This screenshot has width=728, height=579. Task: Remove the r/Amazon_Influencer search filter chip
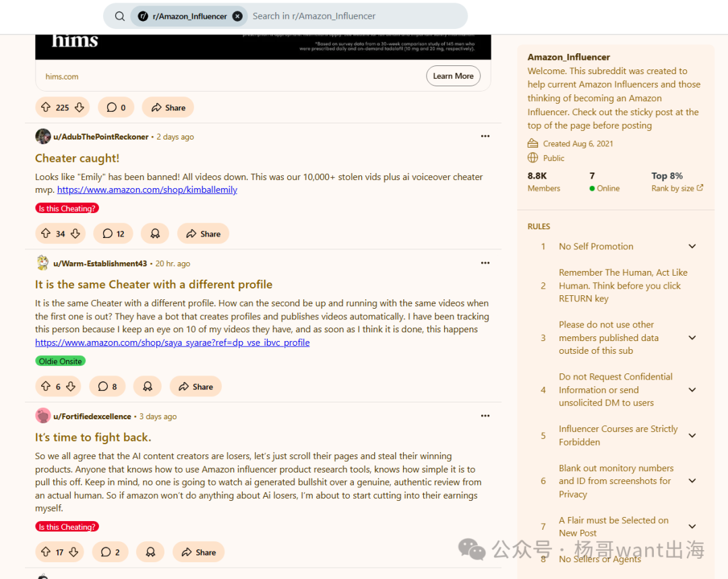click(237, 16)
